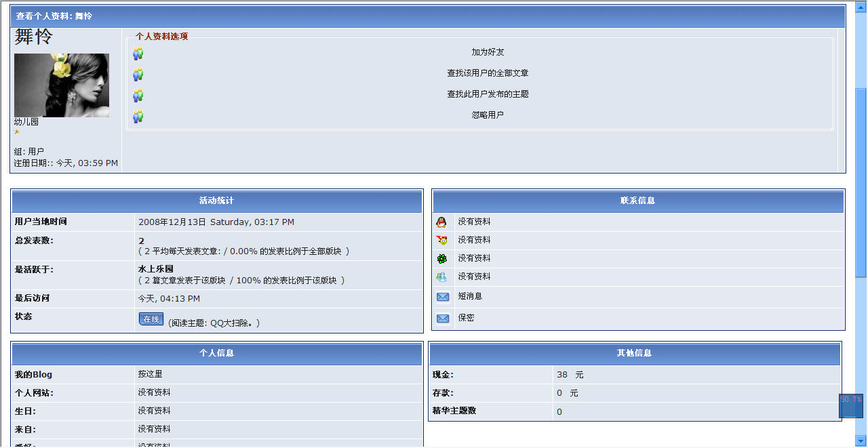Click the scrollbar down arrow
Viewport: 868px width, 448px height.
click(861, 440)
